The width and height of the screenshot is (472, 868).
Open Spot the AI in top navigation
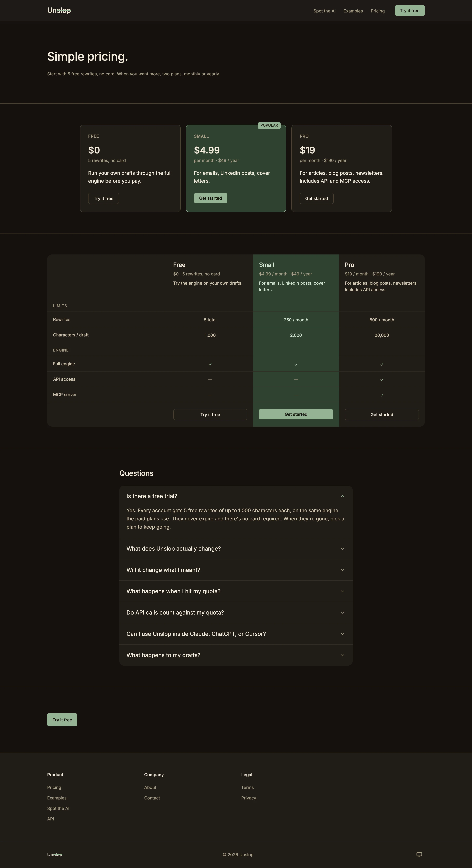[x=324, y=11]
